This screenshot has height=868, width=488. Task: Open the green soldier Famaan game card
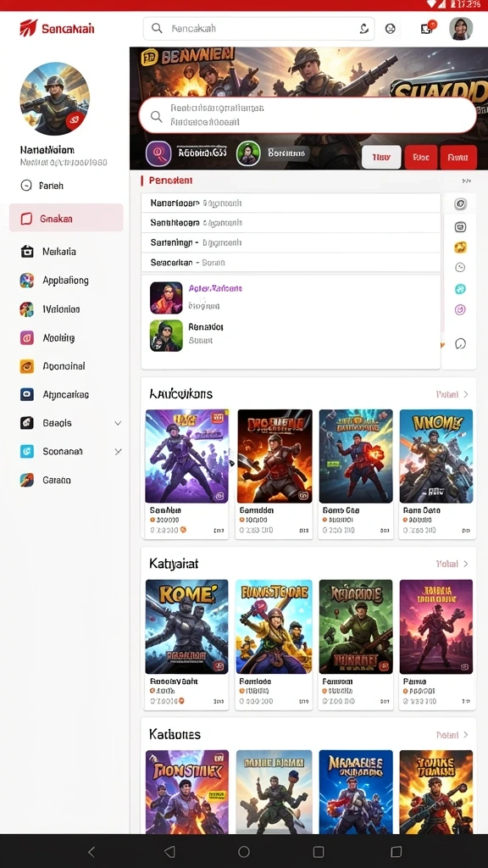[x=356, y=644]
